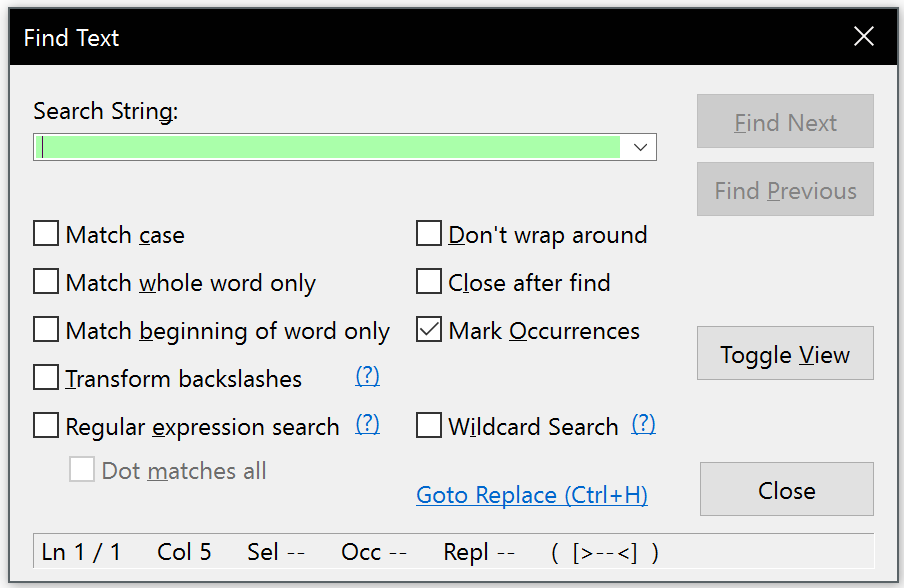Enable Don't wrap around
The width and height of the screenshot is (904, 588).
point(428,233)
